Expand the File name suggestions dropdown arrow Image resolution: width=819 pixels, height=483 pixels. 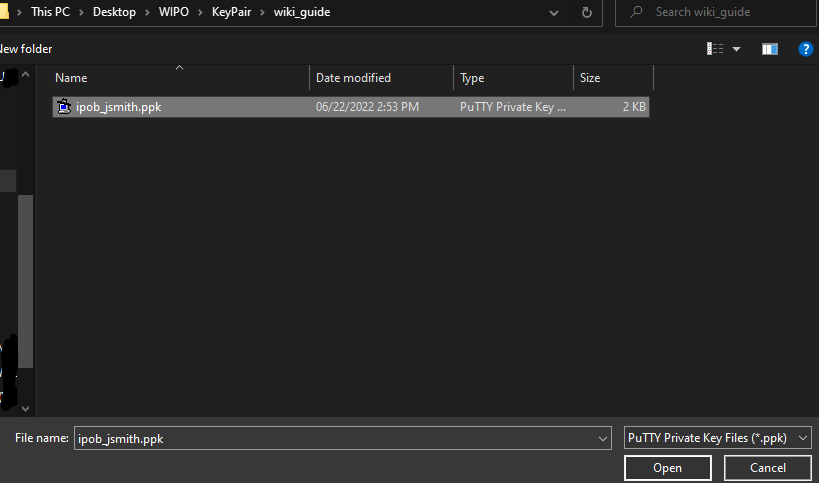[x=601, y=438]
